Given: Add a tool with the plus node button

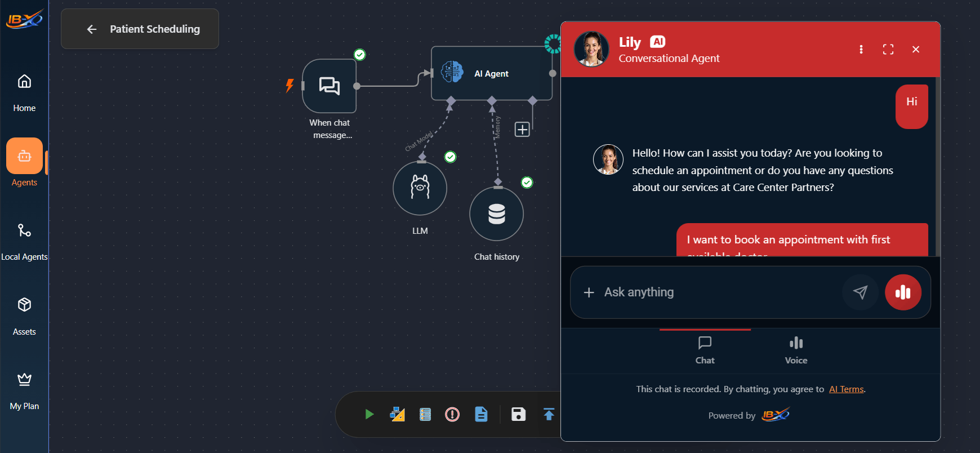Looking at the screenshot, I should click(x=522, y=130).
